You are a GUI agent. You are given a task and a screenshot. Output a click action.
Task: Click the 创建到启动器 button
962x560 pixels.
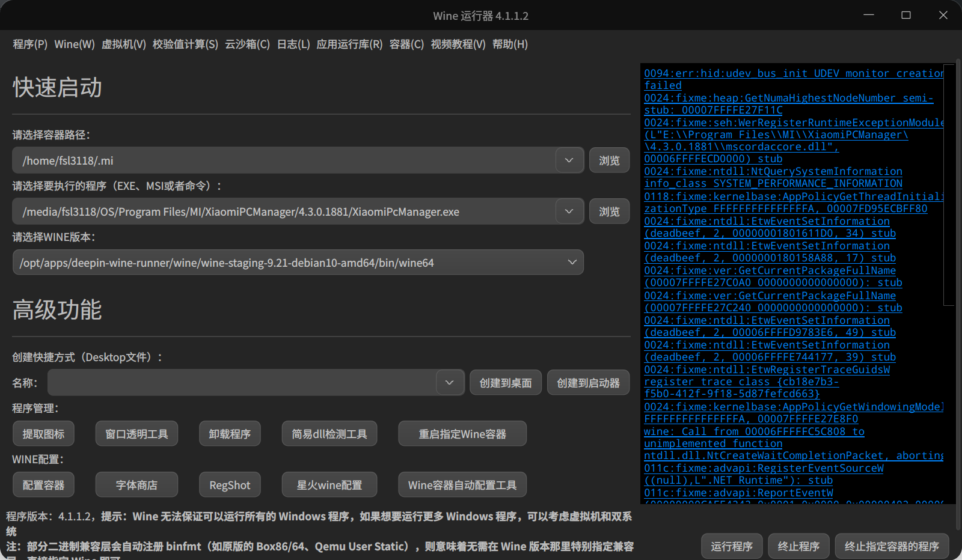coord(588,383)
